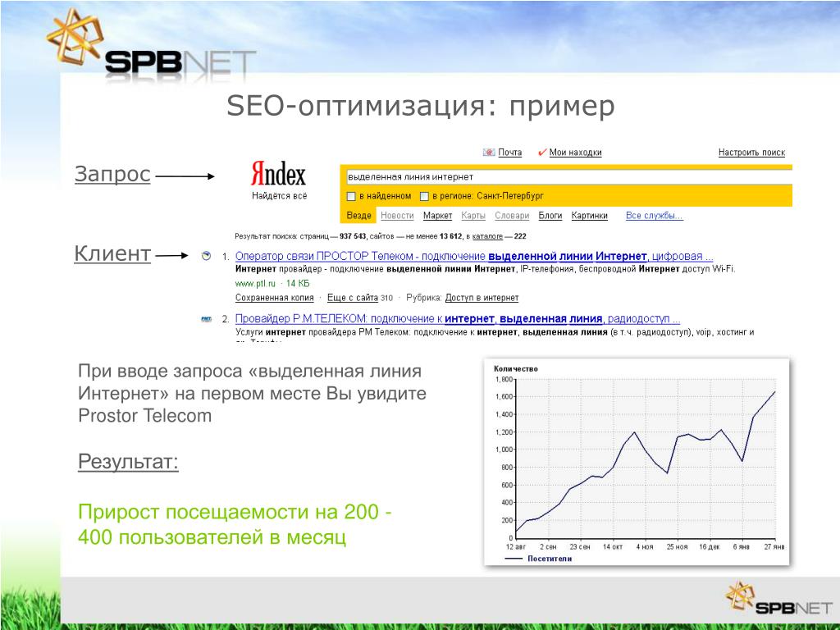The height and width of the screenshot is (630, 840).
Task: Click the SPBNET logo in the top corner
Action: tap(151, 47)
